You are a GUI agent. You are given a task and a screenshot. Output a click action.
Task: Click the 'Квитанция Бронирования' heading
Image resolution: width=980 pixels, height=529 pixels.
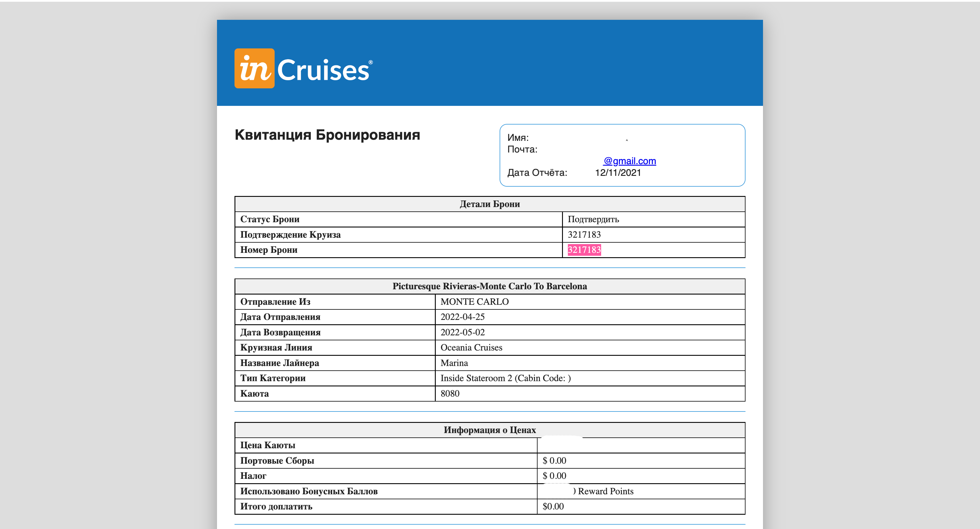coord(327,135)
